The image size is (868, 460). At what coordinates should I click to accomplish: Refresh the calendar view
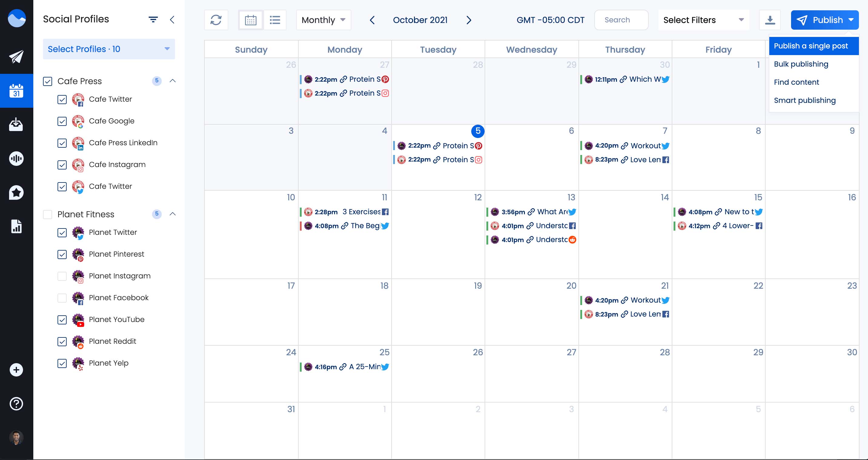point(216,20)
